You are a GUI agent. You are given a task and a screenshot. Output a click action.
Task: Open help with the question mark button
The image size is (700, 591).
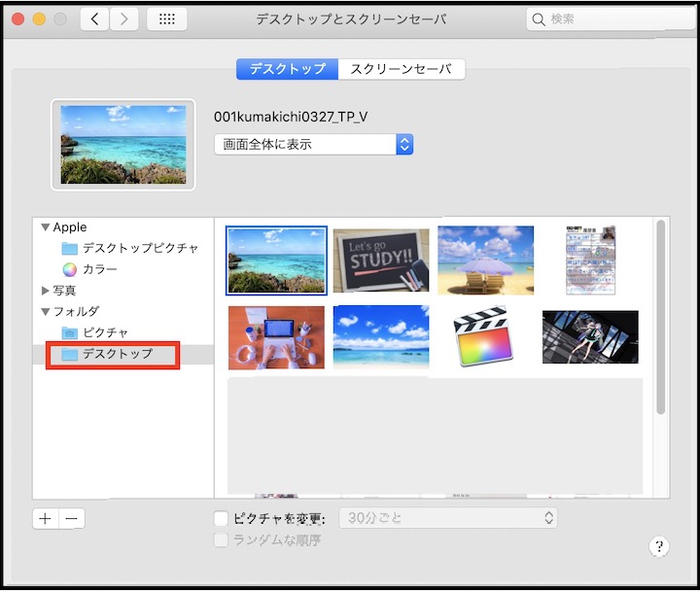(659, 546)
